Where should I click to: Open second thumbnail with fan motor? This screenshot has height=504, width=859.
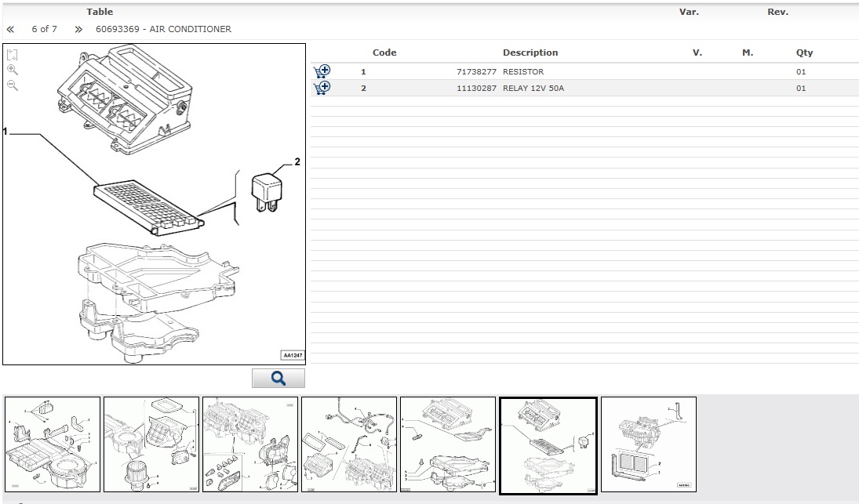click(151, 444)
